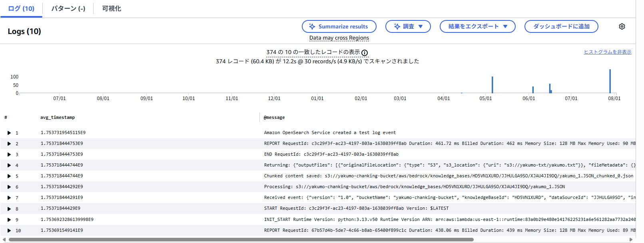Open the settings gear icon

pyautogui.click(x=622, y=26)
